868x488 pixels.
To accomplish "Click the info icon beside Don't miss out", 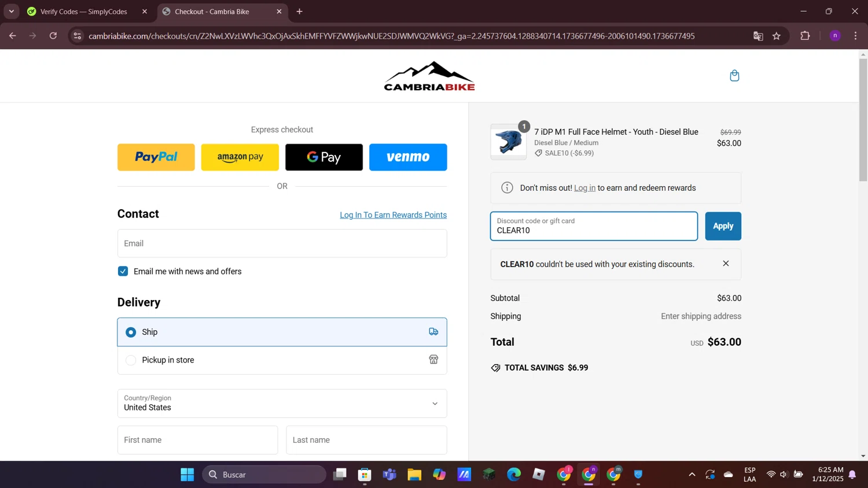I will coord(507,187).
